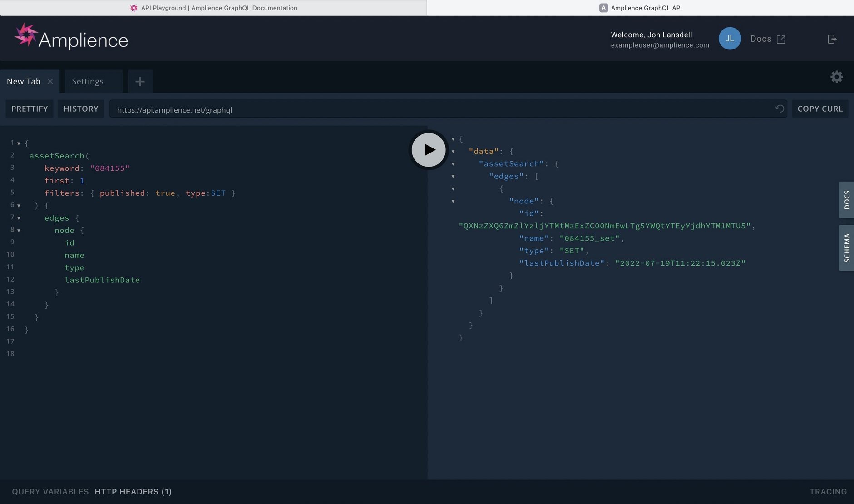Collapse the response root brace
The image size is (854, 504).
453,139
